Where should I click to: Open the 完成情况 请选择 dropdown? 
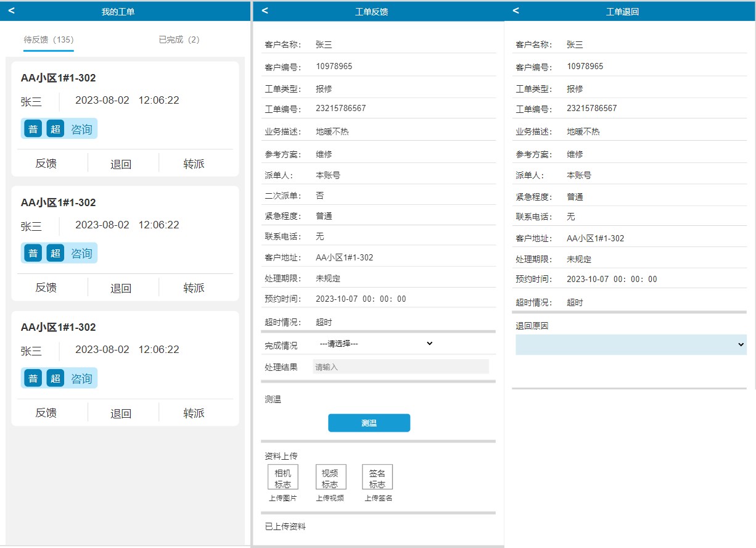pyautogui.click(x=376, y=344)
